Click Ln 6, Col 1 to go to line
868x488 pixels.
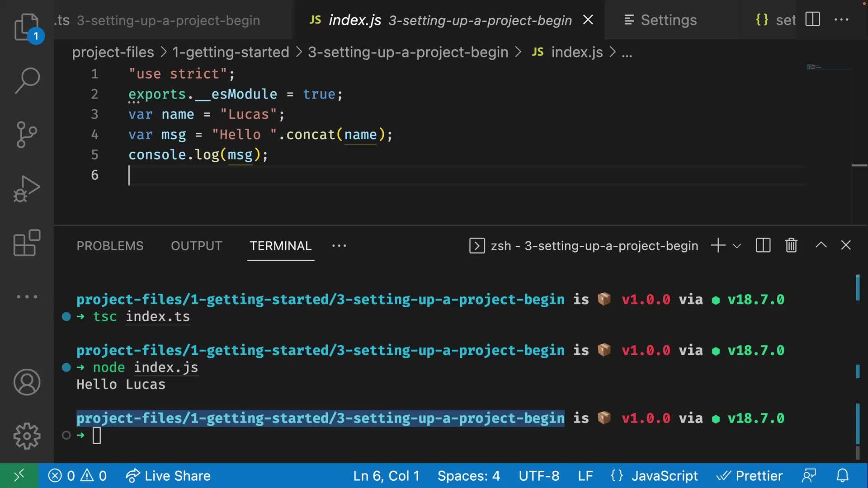click(386, 475)
